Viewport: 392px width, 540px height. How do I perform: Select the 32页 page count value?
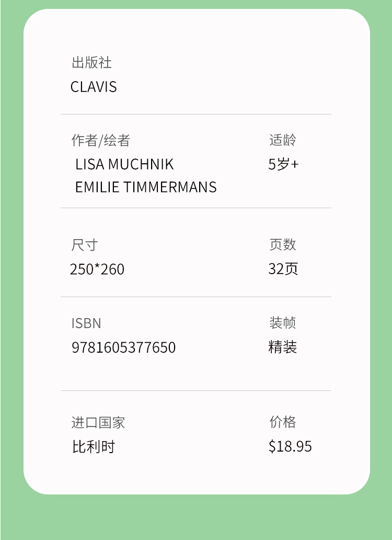click(283, 269)
